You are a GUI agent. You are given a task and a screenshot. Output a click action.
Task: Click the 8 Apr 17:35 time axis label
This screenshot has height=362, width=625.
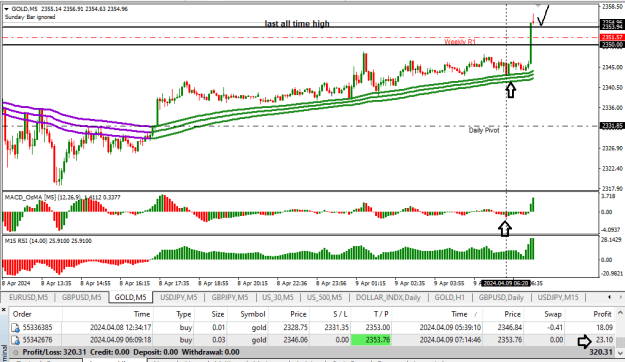[x=174, y=283]
